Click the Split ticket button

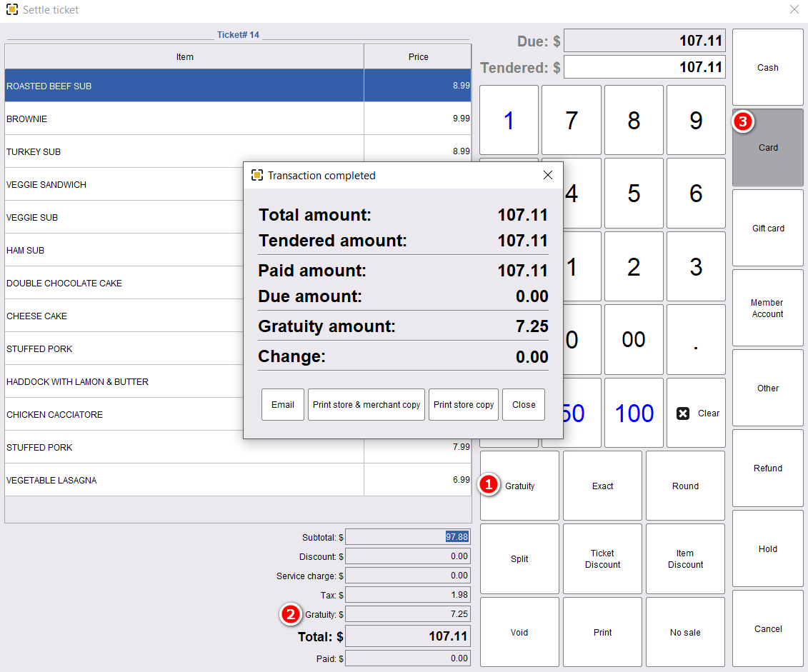click(x=519, y=558)
